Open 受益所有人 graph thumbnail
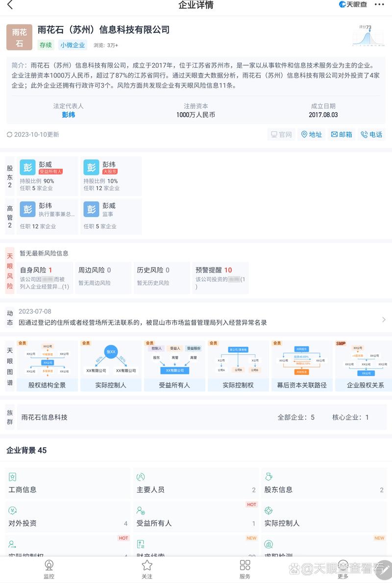Viewport: 392px width, 583px height. coord(174,366)
